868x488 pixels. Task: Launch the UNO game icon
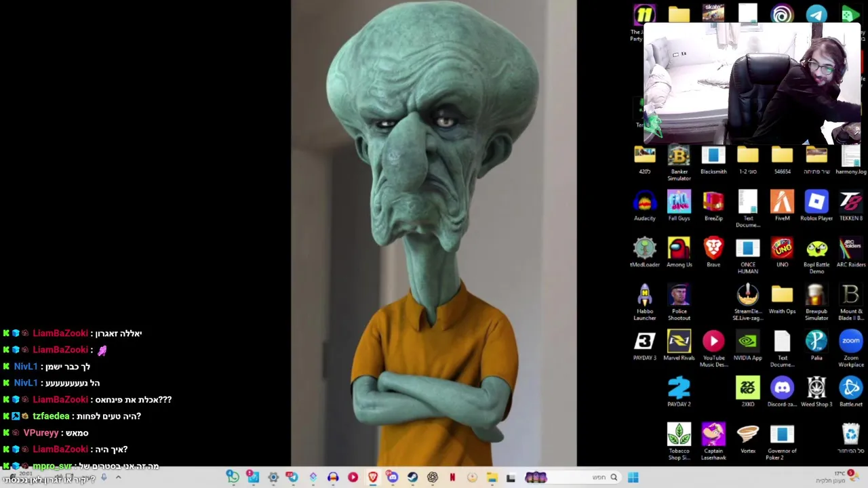(x=782, y=253)
